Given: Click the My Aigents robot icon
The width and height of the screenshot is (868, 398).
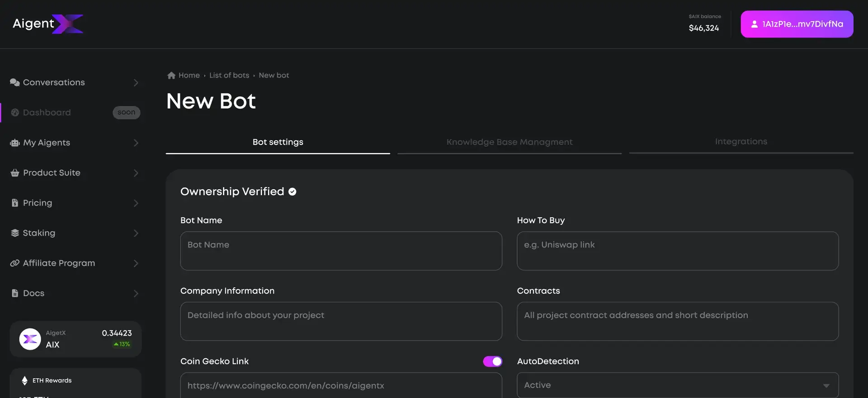Looking at the screenshot, I should point(14,143).
